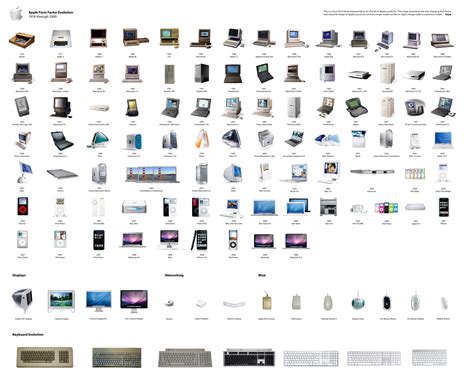Select the CRT Studio Display monitor
Viewport: 474px width, 381px height.
click(x=23, y=301)
